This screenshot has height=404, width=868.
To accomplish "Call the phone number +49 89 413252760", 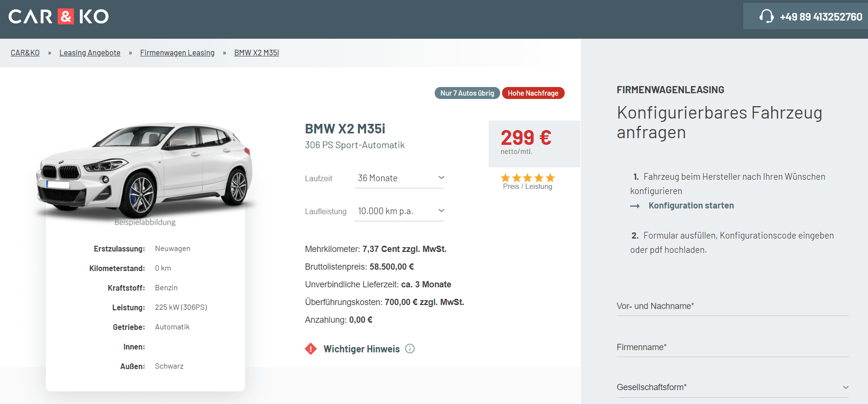I will pyautogui.click(x=821, y=17).
